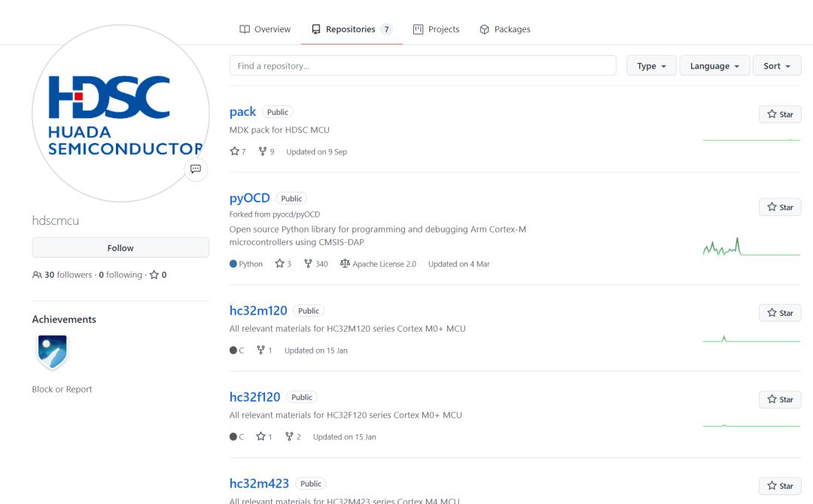
Task: Open the achievement badge
Action: coord(53,352)
